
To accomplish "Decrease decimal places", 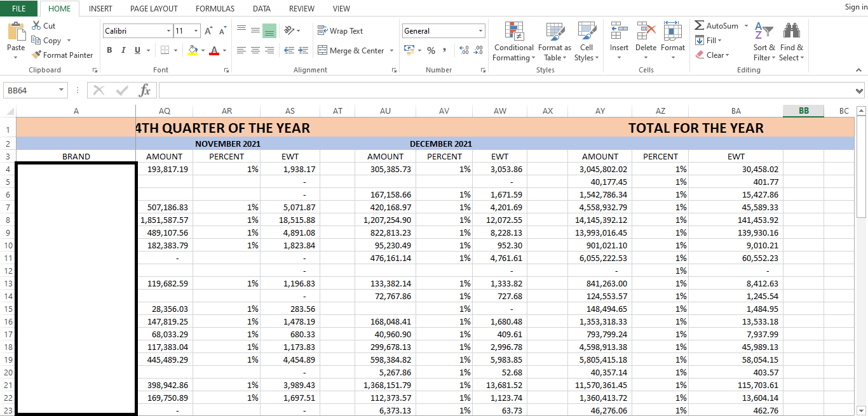I will coord(478,50).
